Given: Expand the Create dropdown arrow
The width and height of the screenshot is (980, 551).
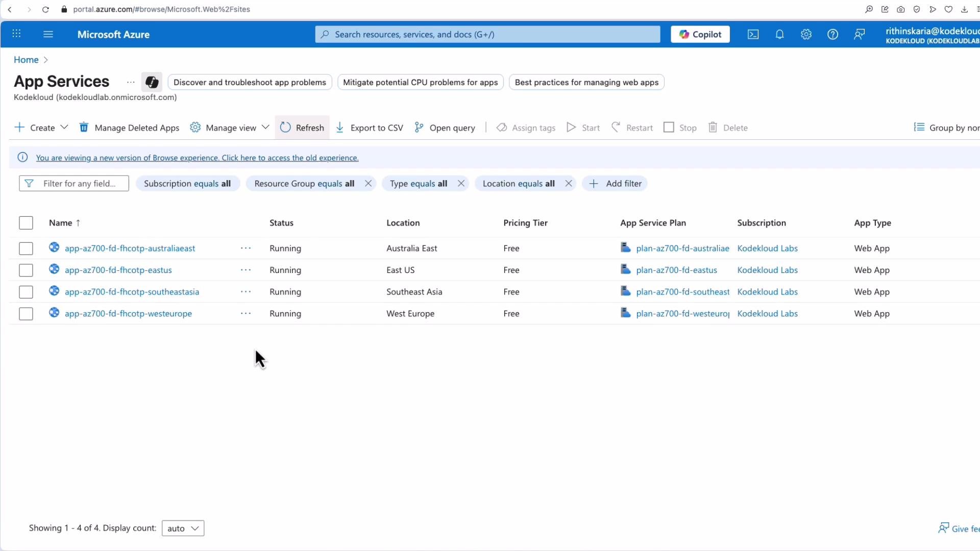Looking at the screenshot, I should [64, 127].
